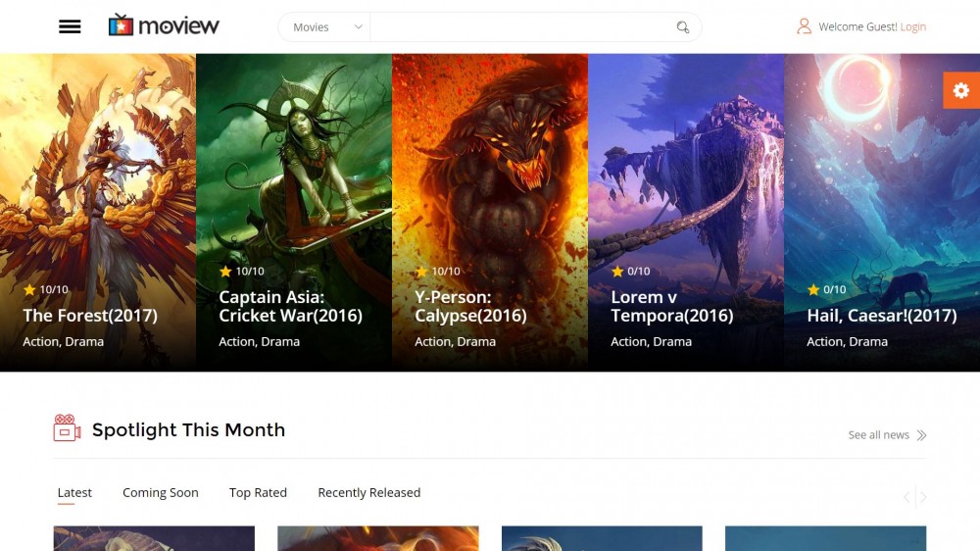Open Y-Person: Calypse(2016) title
The image size is (980, 551).
click(470, 306)
